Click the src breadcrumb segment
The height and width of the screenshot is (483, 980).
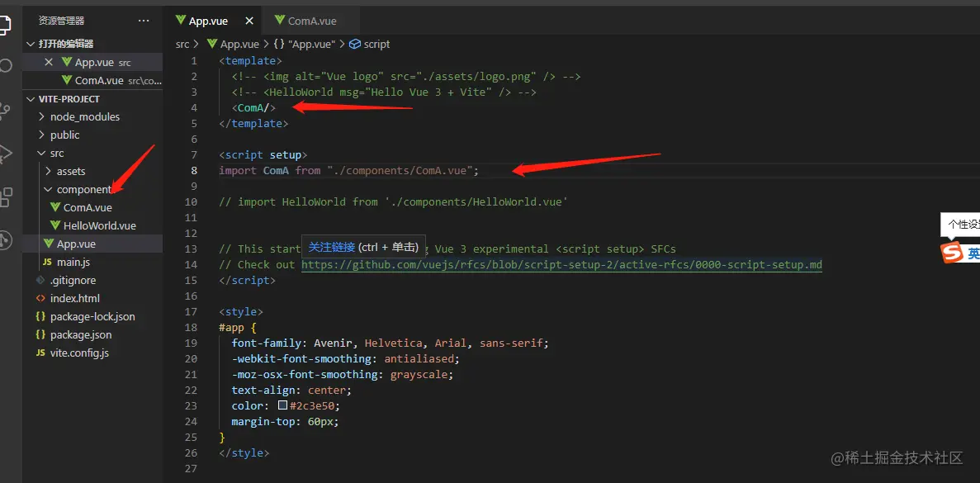(x=182, y=45)
